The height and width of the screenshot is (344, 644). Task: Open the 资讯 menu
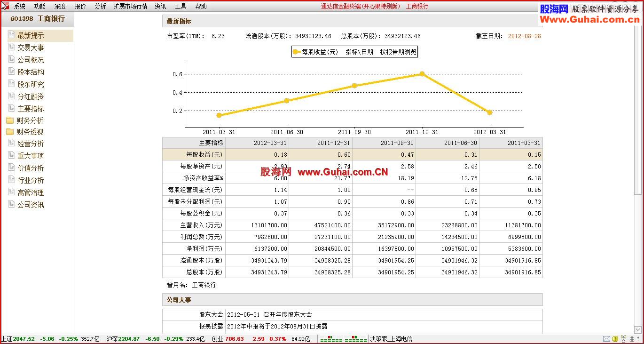(x=160, y=6)
